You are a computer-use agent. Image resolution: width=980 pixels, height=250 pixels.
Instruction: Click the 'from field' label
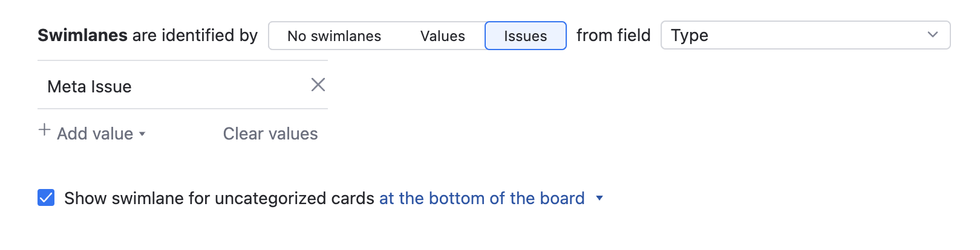[613, 36]
